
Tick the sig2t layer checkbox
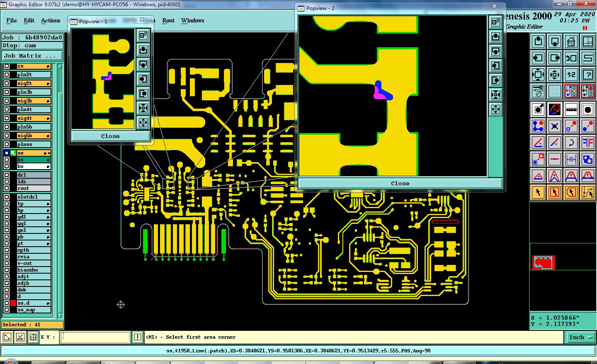coord(7,83)
